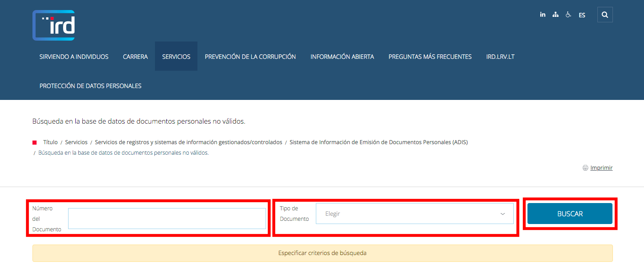
Task: Open the search magnifier button
Action: pos(605,15)
